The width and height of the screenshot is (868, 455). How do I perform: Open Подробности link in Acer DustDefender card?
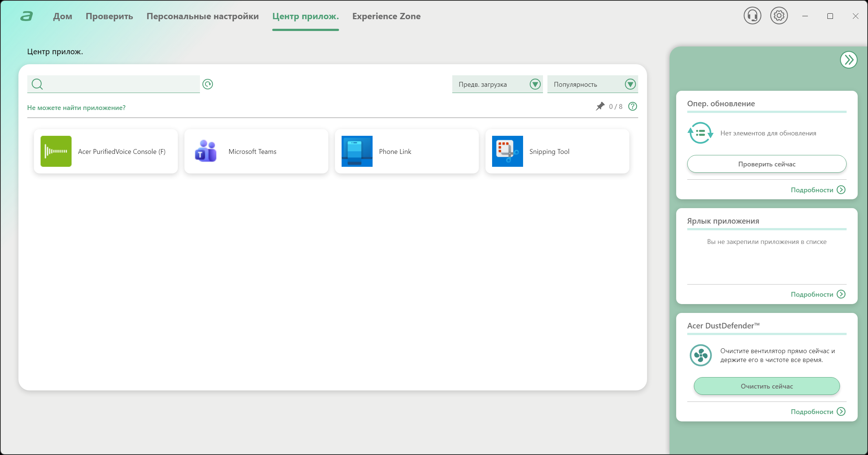pyautogui.click(x=812, y=412)
